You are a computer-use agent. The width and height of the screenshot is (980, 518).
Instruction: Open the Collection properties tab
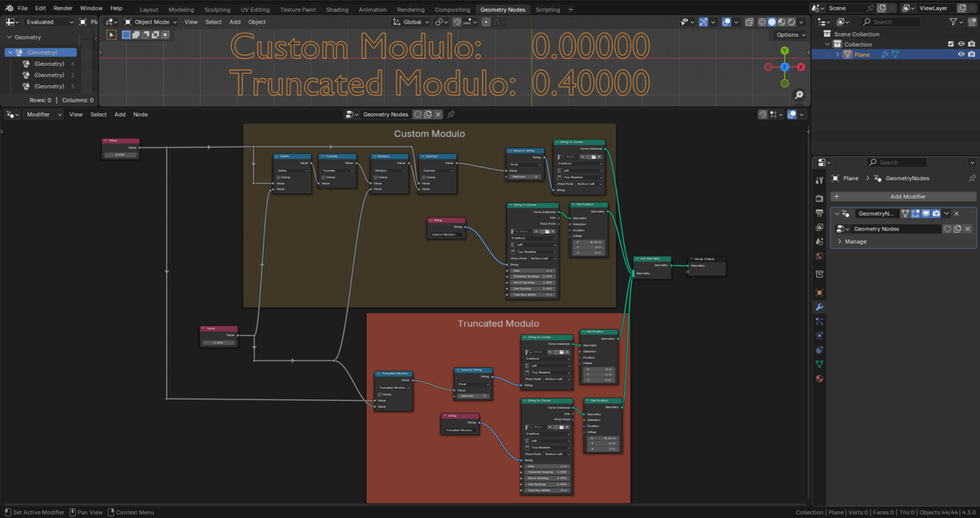click(x=819, y=274)
